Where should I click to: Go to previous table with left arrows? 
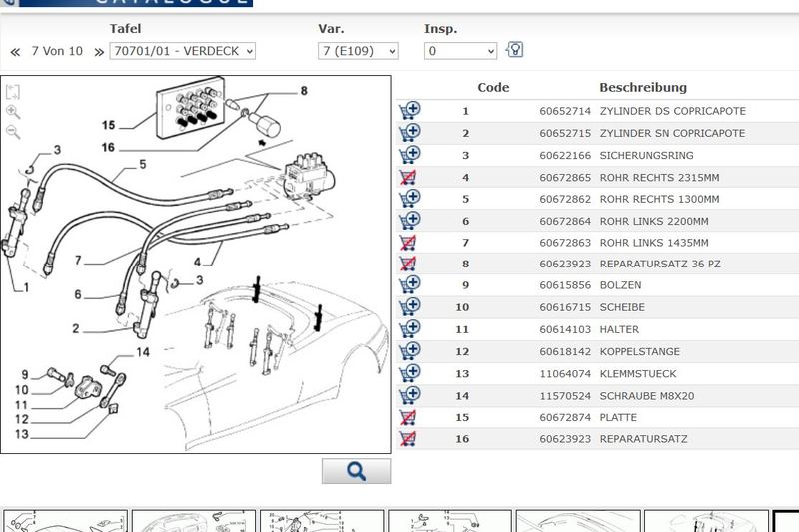[x=15, y=51]
